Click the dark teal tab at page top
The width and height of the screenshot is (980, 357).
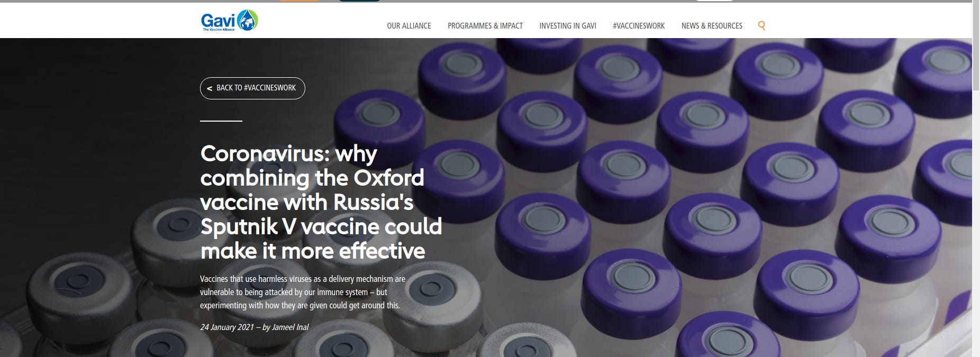(x=359, y=1)
